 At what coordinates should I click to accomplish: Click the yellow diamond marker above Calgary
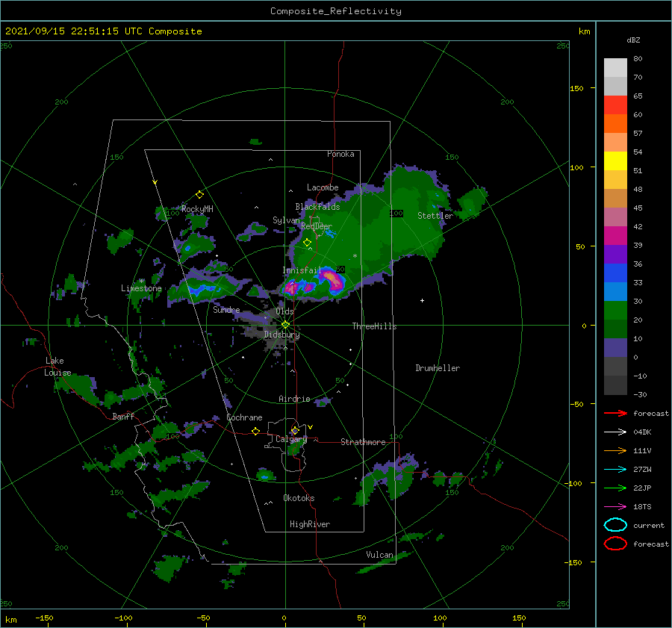[x=295, y=430]
